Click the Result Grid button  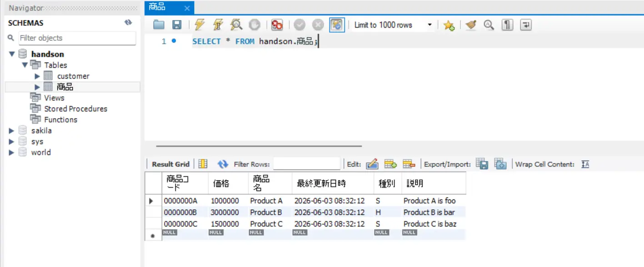[170, 164]
